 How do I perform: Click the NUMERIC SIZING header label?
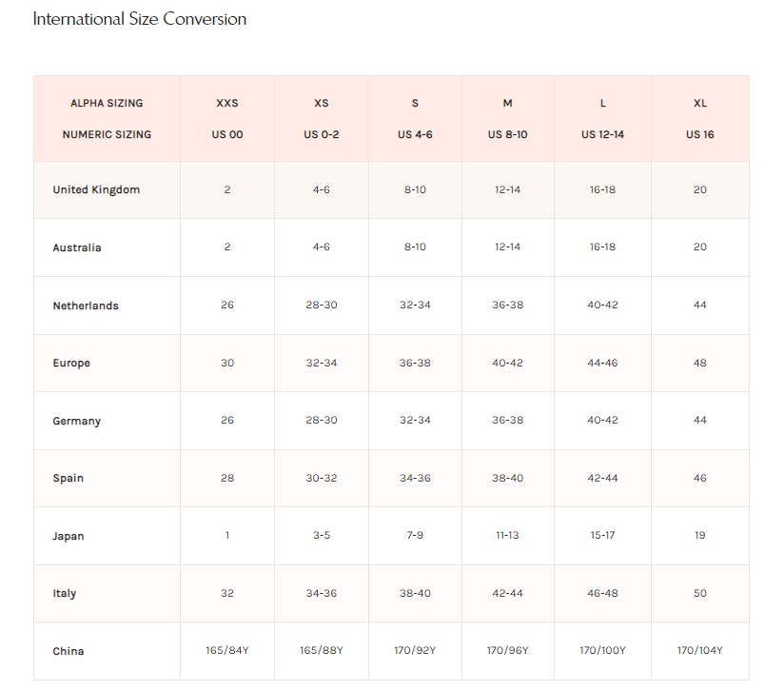[107, 134]
